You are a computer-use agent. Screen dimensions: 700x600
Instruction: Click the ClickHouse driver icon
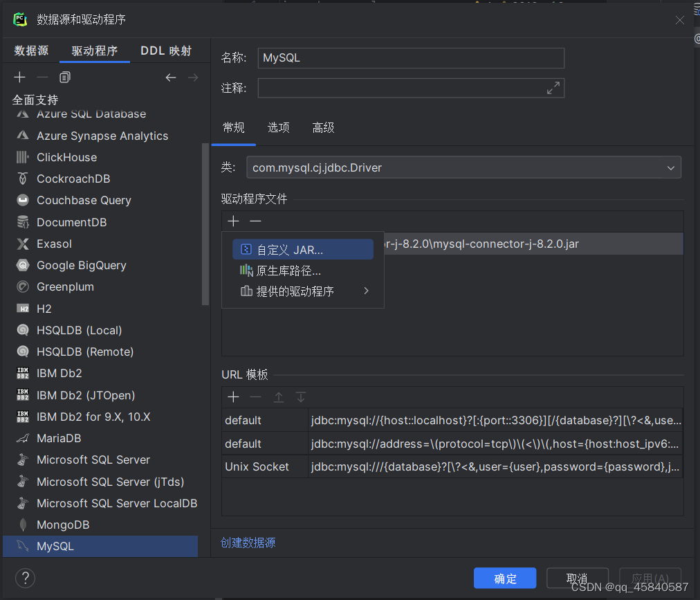pos(23,157)
